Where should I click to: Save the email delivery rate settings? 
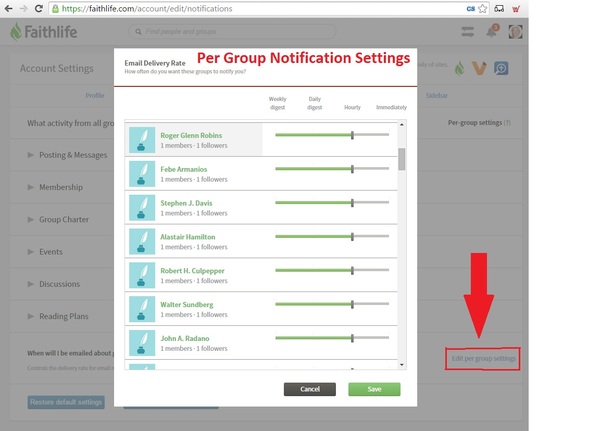374,389
